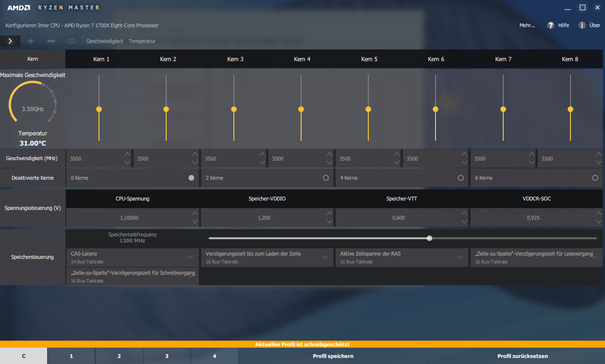Decrease Kern 5 speed with down arrow
This screenshot has width=605, height=364.
click(397, 162)
